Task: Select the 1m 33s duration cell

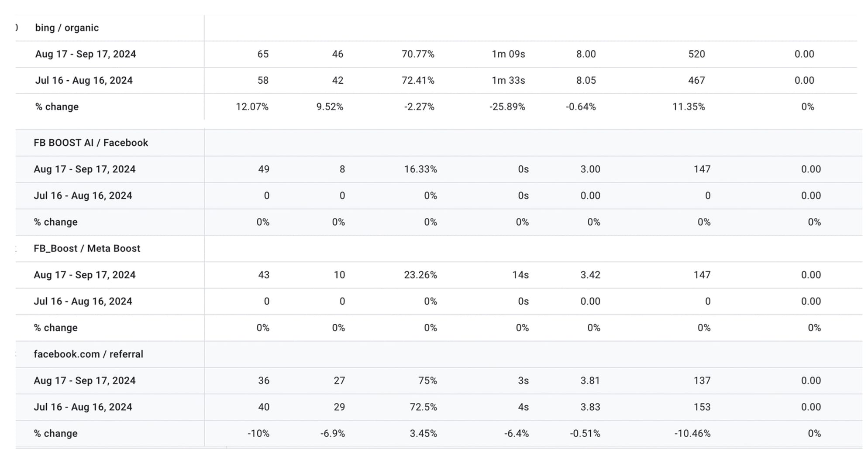Action: click(508, 80)
